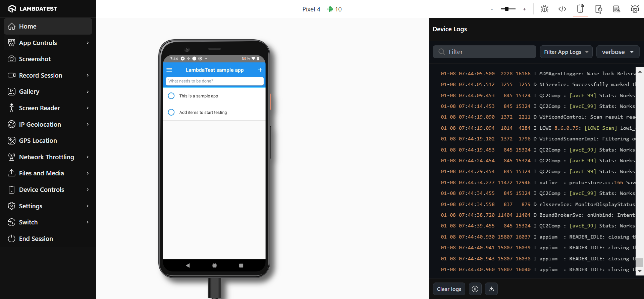Expand the Files and Media submenu arrow
The width and height of the screenshot is (644, 299).
[x=88, y=173]
